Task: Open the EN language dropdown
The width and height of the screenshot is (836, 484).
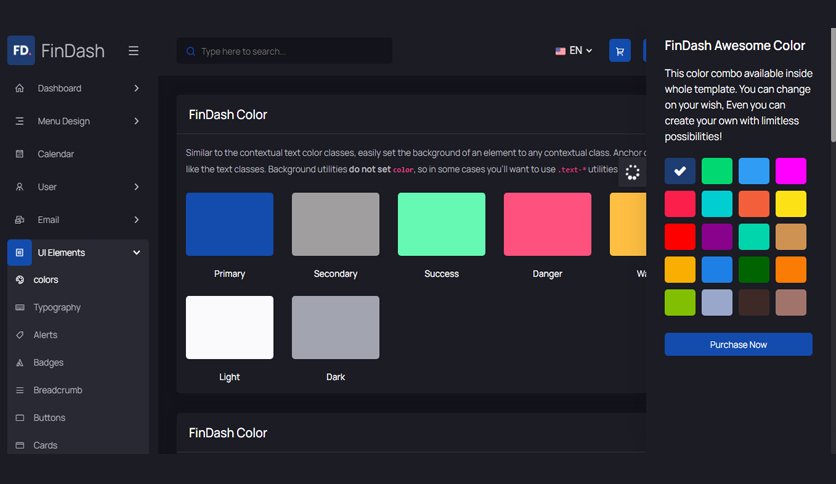Action: 574,51
